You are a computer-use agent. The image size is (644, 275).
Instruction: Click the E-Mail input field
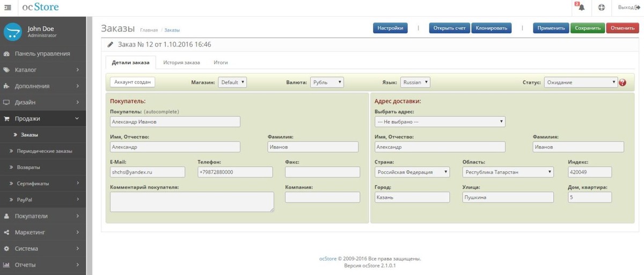(148, 172)
